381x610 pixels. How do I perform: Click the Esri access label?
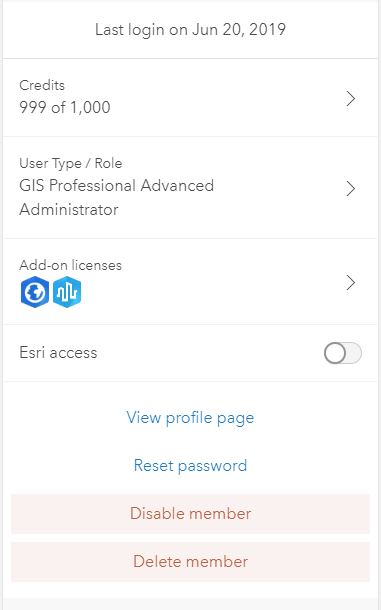click(58, 353)
